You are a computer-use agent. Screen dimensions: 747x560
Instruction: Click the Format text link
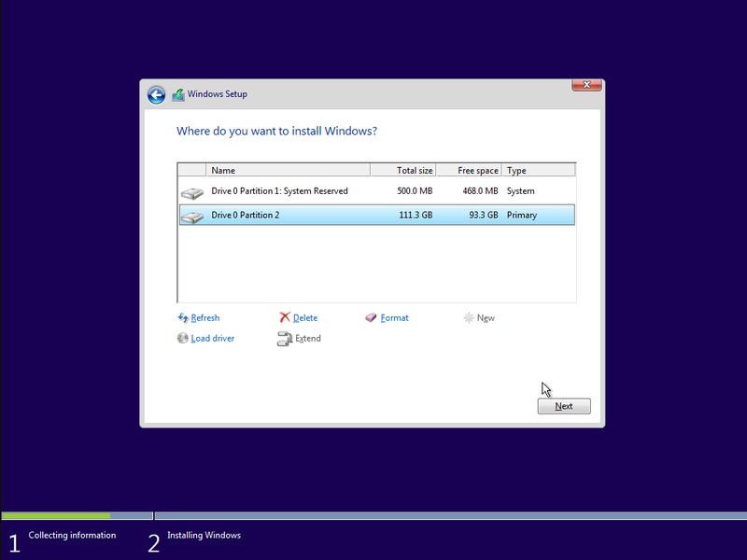click(395, 318)
